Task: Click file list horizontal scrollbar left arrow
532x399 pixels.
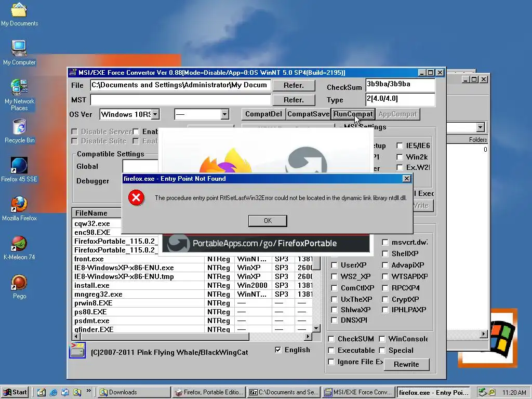Action: tap(76, 337)
